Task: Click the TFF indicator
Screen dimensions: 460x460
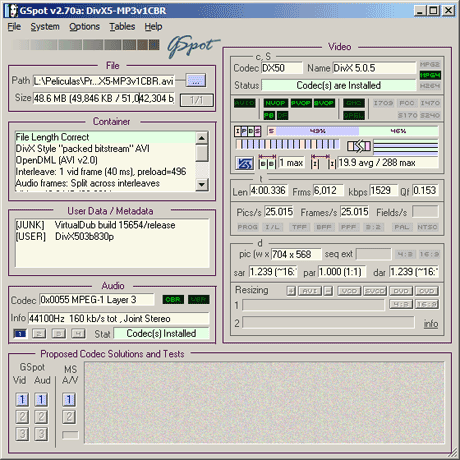Action: [x=299, y=227]
